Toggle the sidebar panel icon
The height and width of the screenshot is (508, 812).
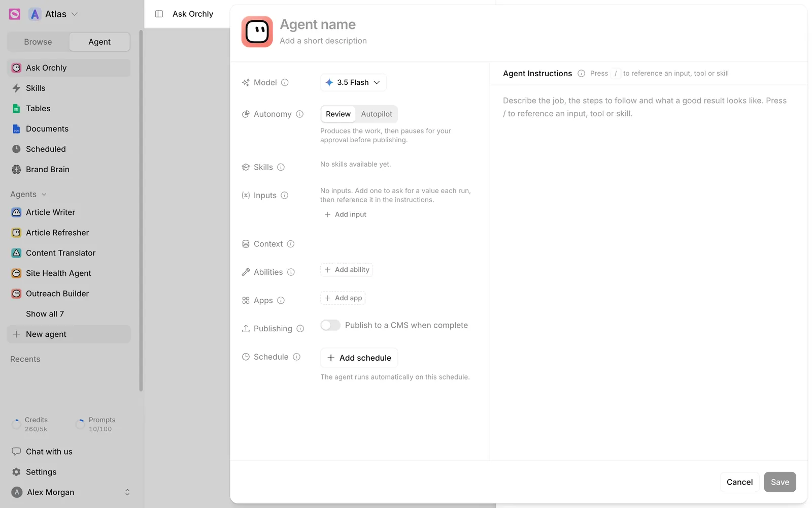click(x=159, y=14)
